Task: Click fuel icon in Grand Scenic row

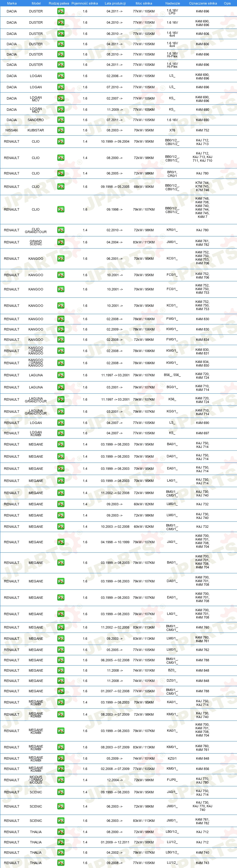Action: [61, 242]
